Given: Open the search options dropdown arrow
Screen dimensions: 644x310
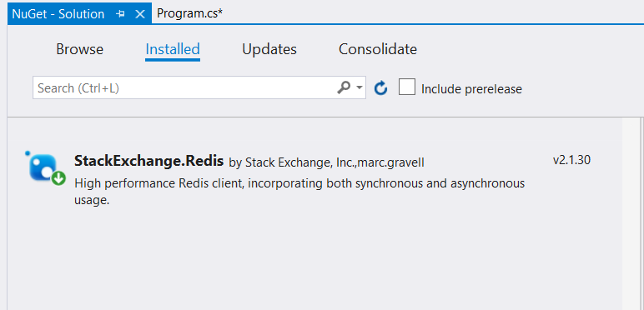Looking at the screenshot, I should coord(360,87).
